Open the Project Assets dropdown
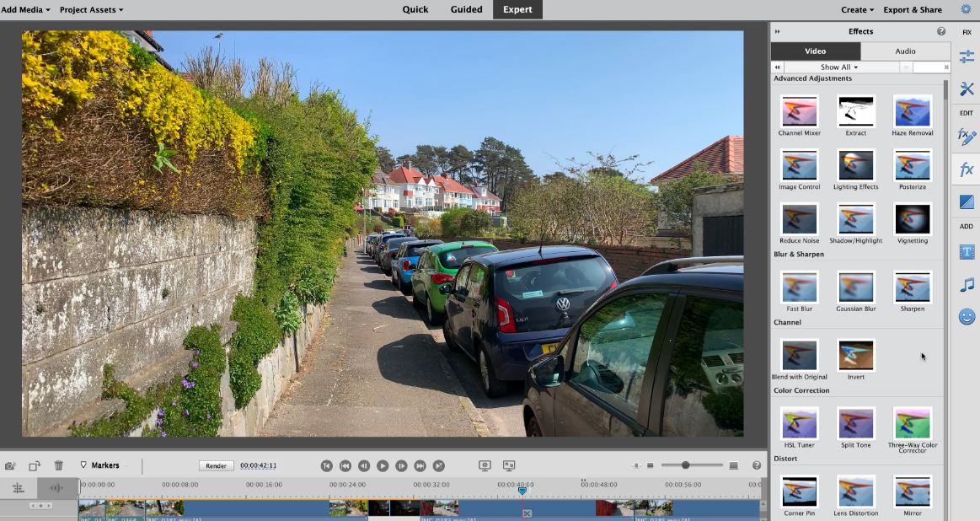This screenshot has height=521, width=980. (x=91, y=9)
